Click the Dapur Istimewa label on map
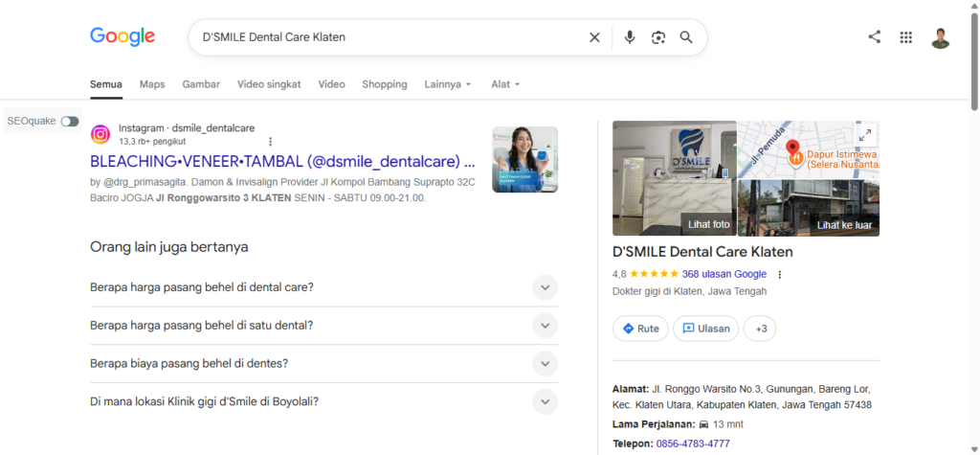This screenshot has width=980, height=455. pos(841,159)
